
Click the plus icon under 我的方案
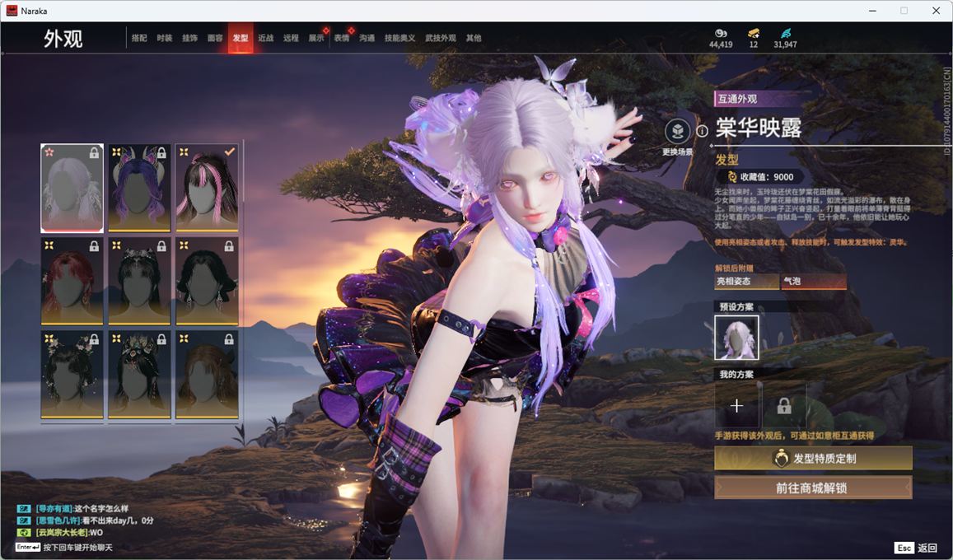point(736,406)
